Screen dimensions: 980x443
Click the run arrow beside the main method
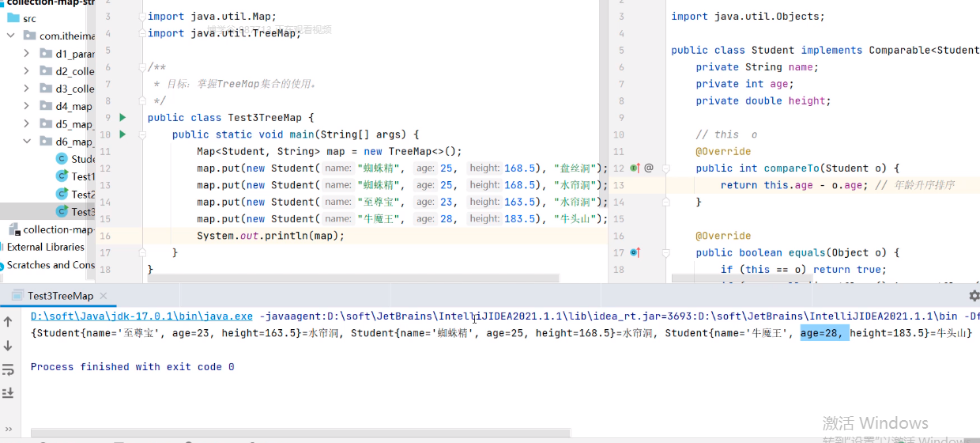click(x=122, y=134)
